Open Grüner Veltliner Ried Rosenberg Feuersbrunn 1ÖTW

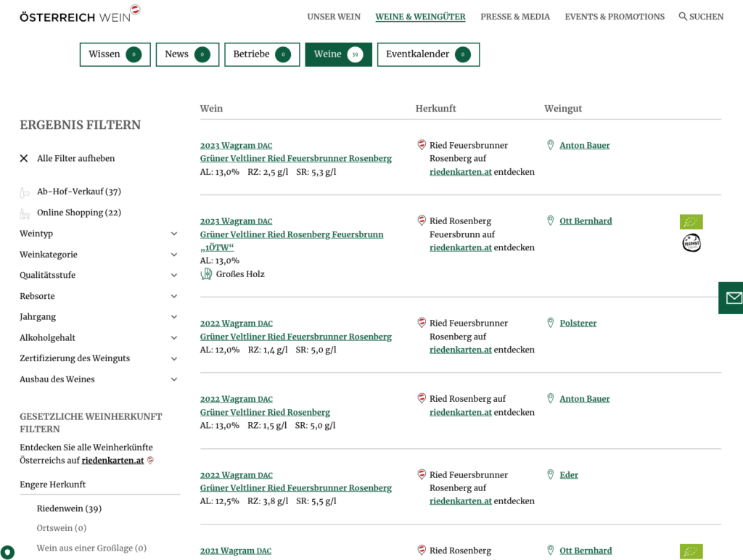tap(292, 241)
